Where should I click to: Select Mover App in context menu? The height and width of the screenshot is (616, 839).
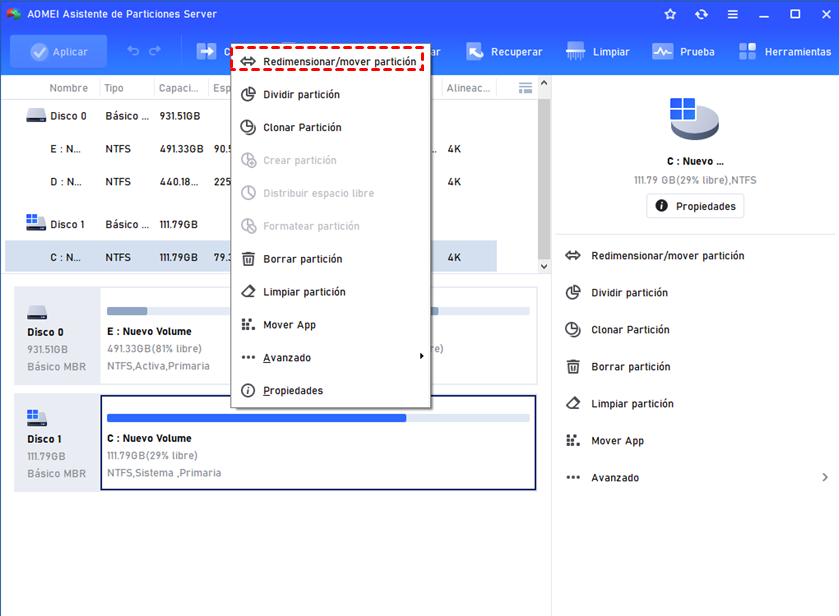[x=331, y=325]
